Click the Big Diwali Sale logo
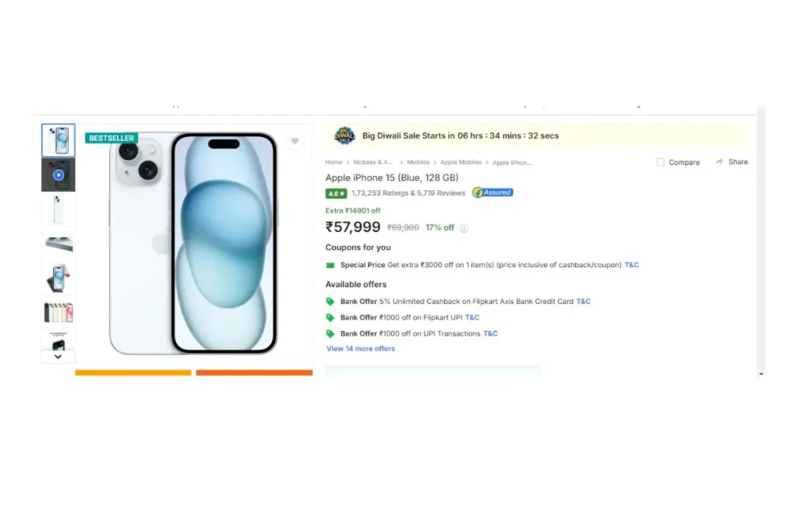Image resolution: width=798 pixels, height=532 pixels. 344,136
